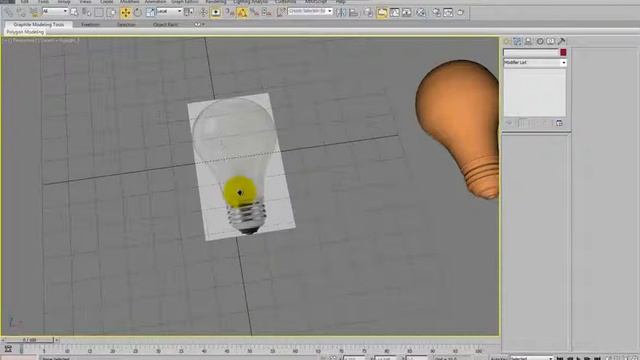Toggle the Window/Crossing selection mode

(x=111, y=13)
